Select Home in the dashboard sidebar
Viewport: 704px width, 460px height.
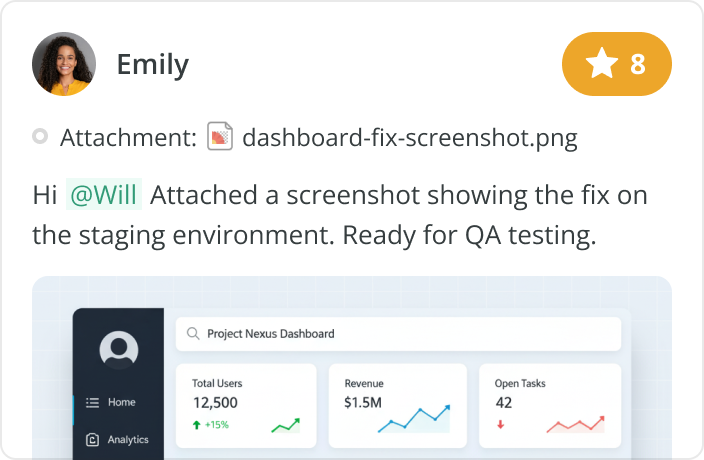(119, 402)
